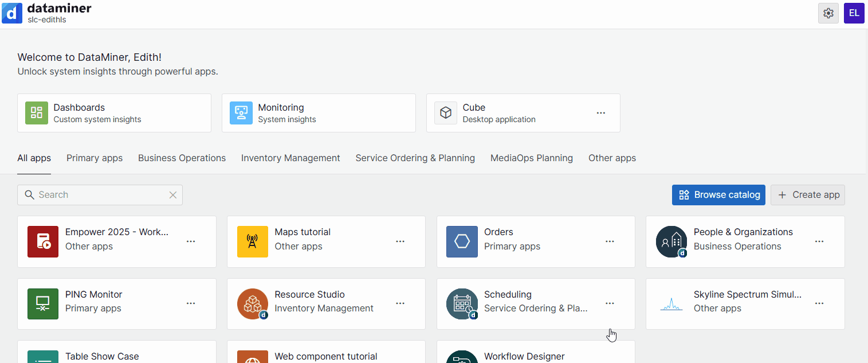Switch to the Primary apps tab
The image size is (868, 363).
[95, 158]
